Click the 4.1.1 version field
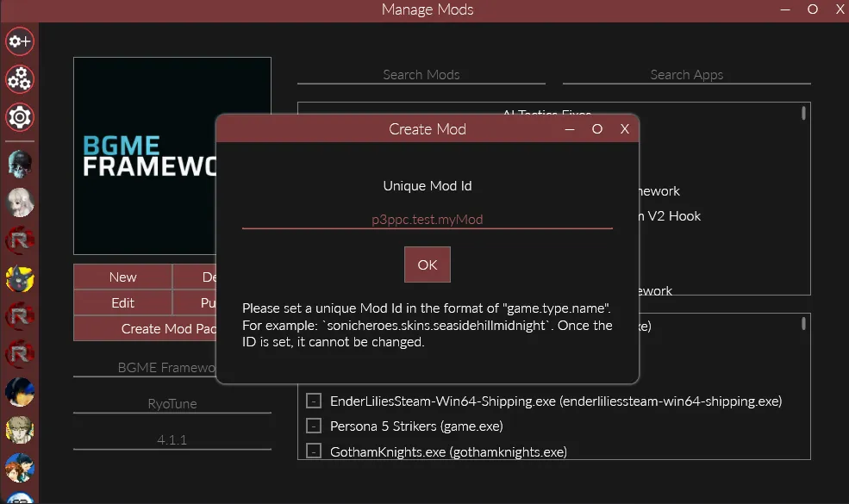The image size is (849, 504). click(x=172, y=440)
